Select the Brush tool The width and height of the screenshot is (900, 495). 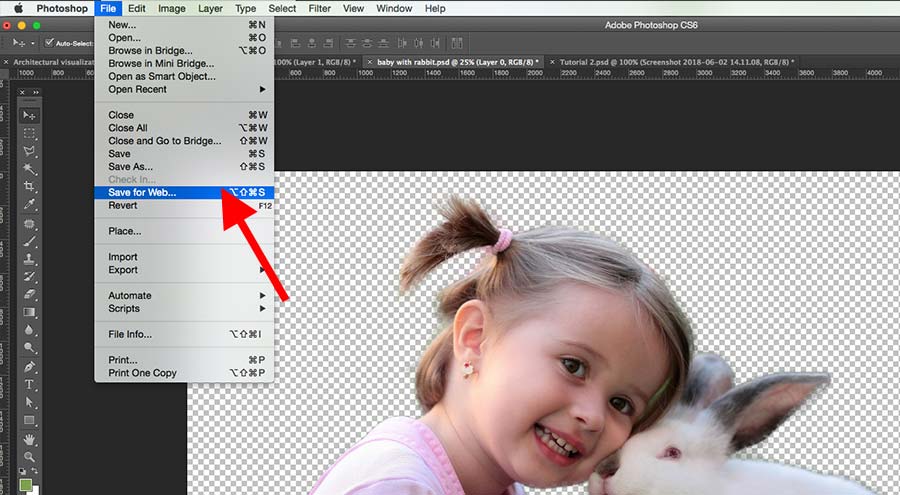point(29,241)
